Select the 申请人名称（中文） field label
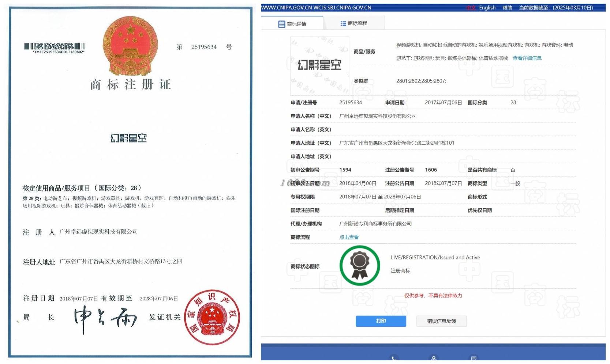610x364 pixels. tap(311, 116)
